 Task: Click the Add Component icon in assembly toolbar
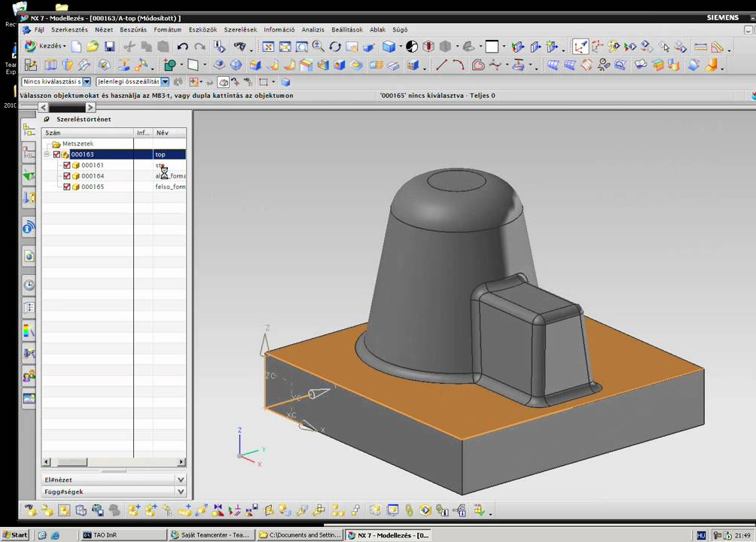133,510
